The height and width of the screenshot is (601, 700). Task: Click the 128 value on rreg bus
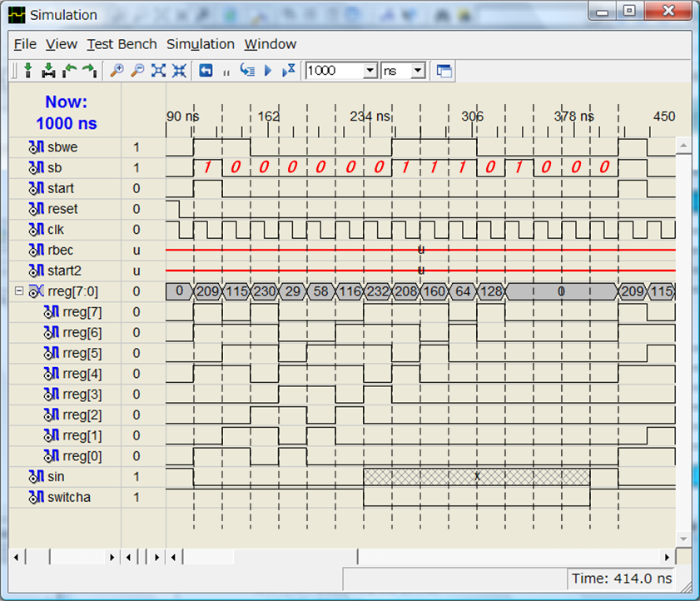(491, 291)
